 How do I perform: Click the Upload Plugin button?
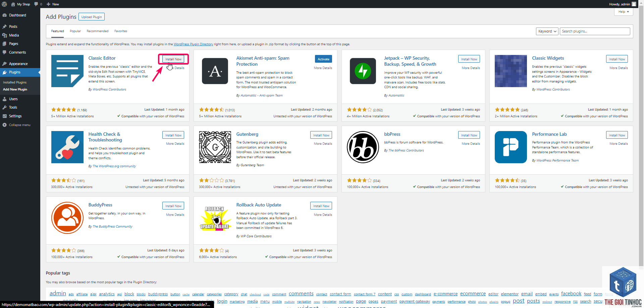point(92,17)
